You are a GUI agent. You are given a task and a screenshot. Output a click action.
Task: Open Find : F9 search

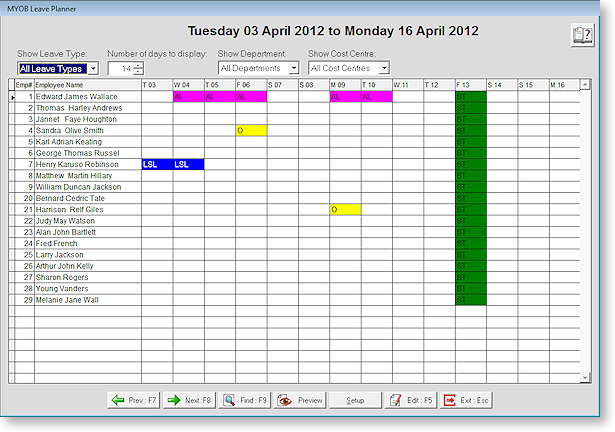click(x=245, y=399)
